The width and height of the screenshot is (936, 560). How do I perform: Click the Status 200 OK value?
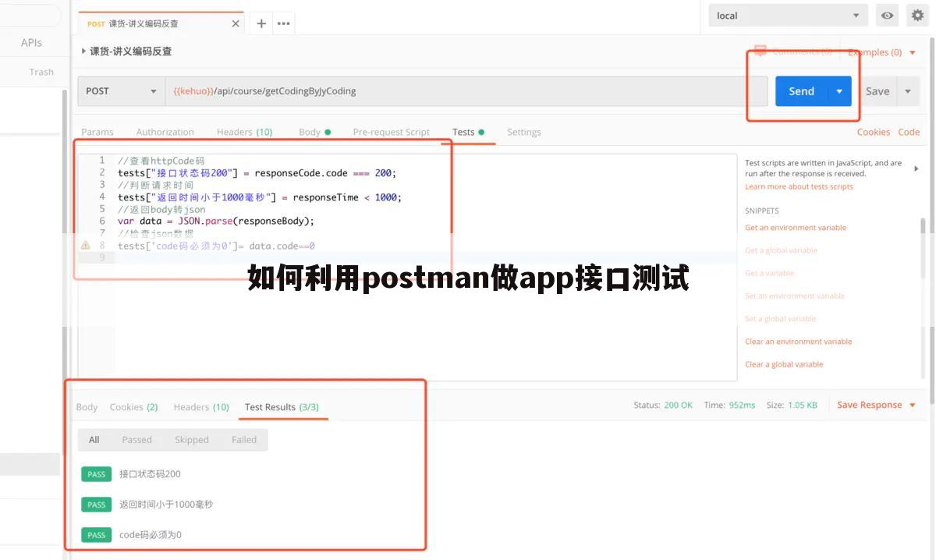678,406
